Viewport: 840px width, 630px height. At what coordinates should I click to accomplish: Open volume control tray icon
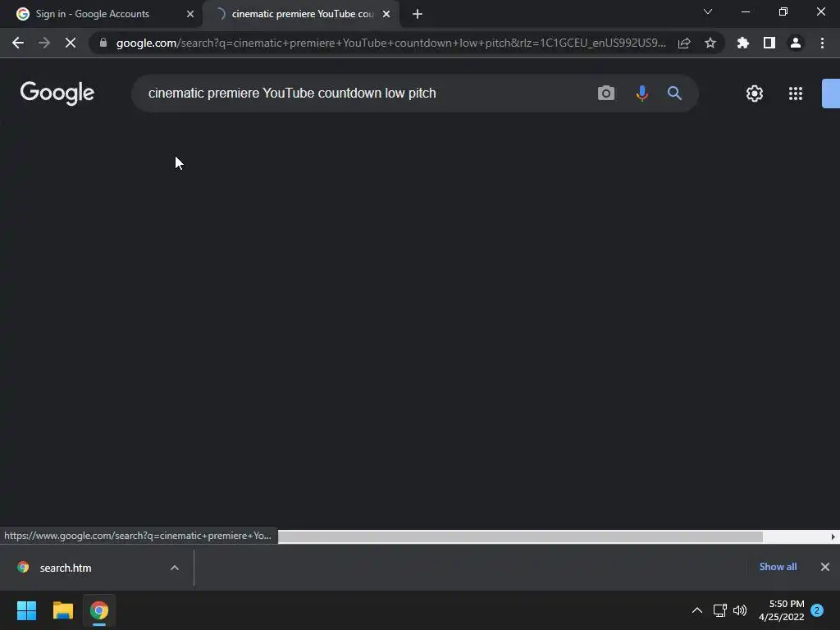[x=740, y=610]
